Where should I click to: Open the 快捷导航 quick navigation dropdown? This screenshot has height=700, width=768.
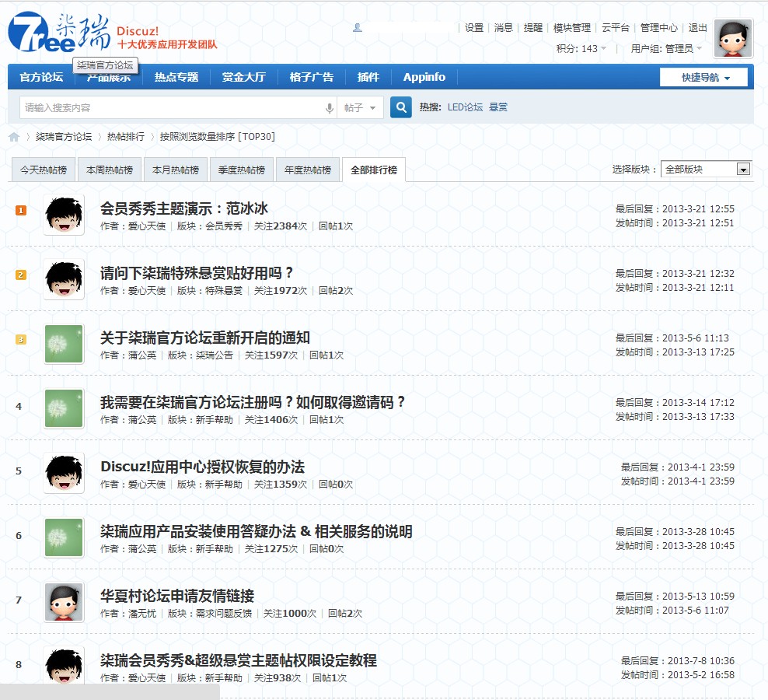(x=703, y=78)
